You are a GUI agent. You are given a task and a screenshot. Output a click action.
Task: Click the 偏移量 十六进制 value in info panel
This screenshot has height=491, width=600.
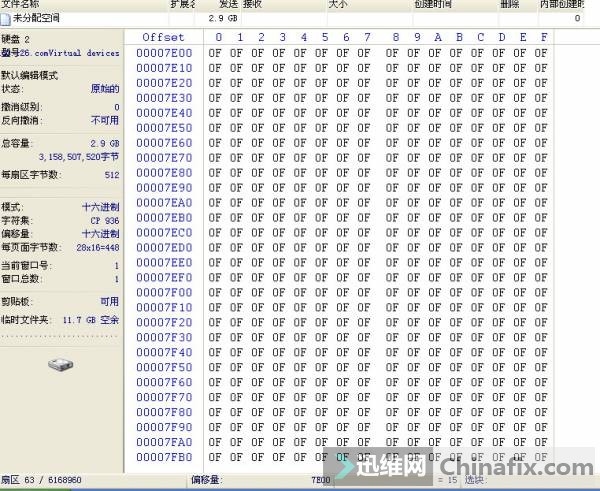pyautogui.click(x=101, y=233)
